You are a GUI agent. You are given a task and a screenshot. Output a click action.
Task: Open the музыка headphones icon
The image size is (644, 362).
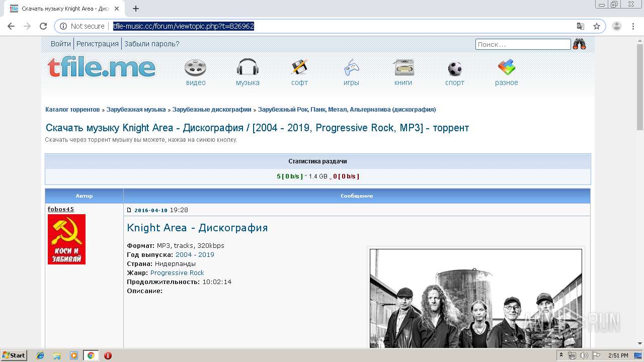click(248, 68)
